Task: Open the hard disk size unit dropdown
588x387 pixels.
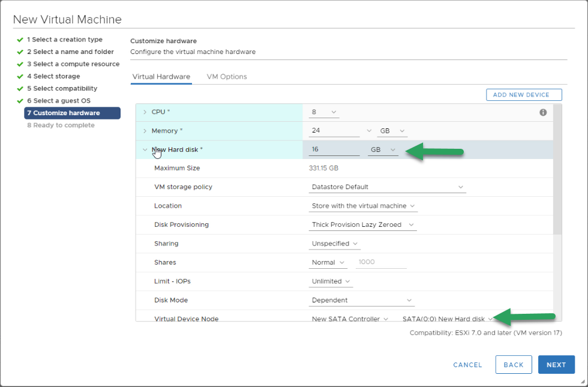Action: click(383, 149)
